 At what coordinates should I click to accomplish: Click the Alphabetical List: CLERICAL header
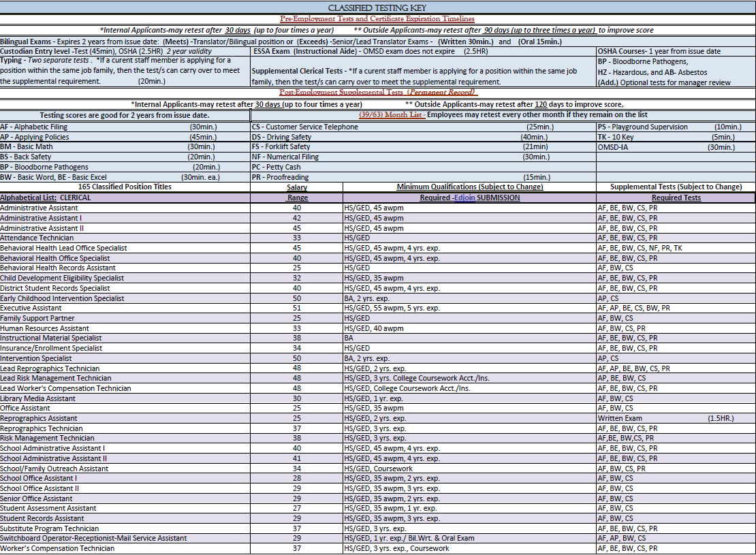click(x=45, y=197)
